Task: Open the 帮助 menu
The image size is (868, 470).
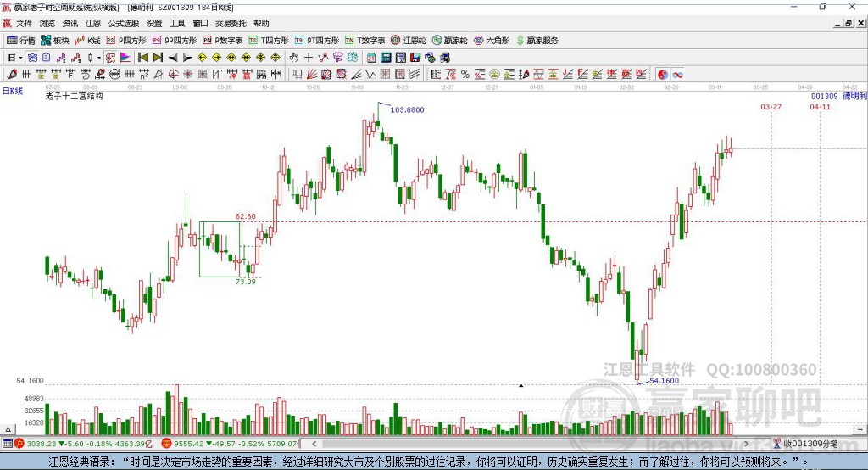Action: coord(261,23)
